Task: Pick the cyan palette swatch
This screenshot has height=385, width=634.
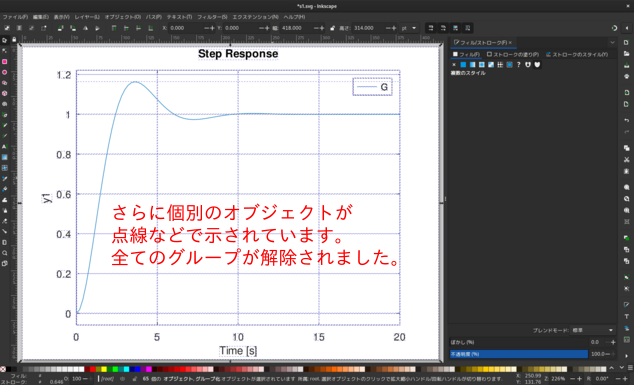Action: click(x=127, y=369)
